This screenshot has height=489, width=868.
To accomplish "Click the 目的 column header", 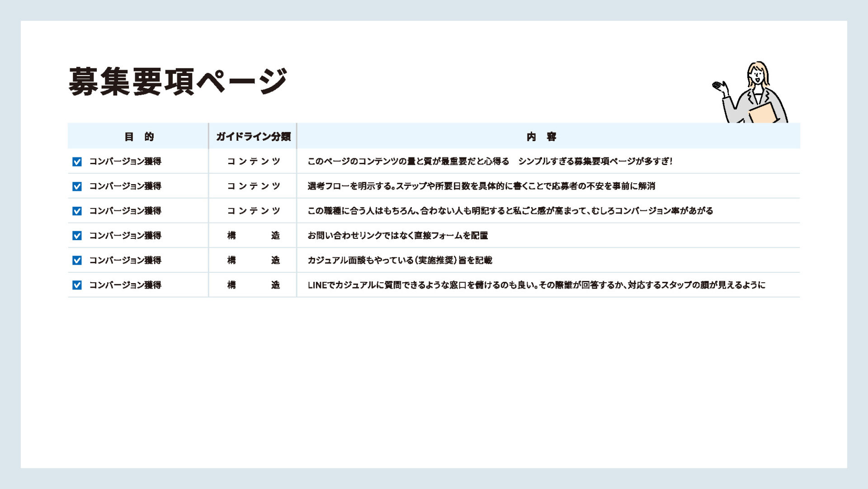I will coord(139,137).
